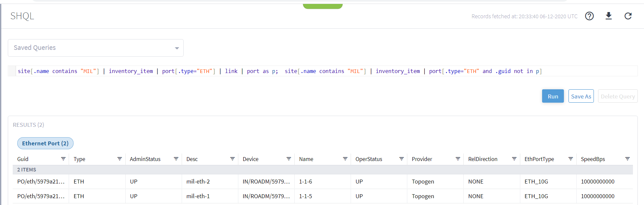Sort by the Type column header
The height and width of the screenshot is (205, 644).
click(x=79, y=159)
